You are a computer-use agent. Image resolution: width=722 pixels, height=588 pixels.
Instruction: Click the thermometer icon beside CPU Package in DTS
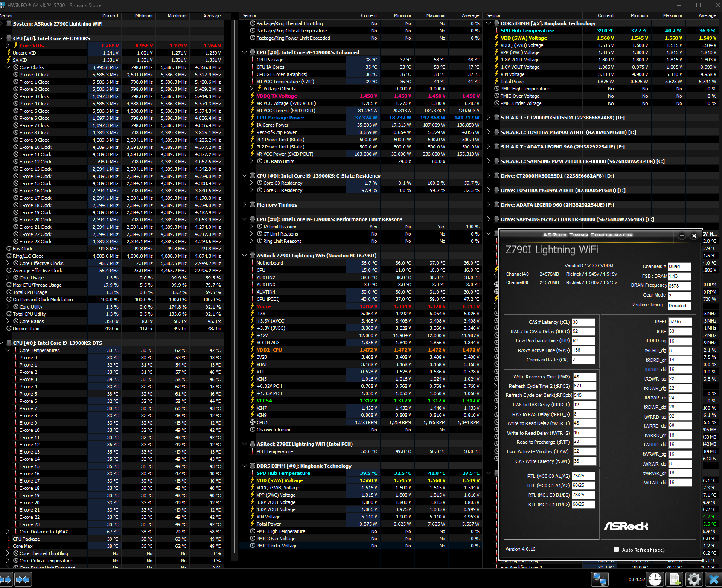coord(9,539)
